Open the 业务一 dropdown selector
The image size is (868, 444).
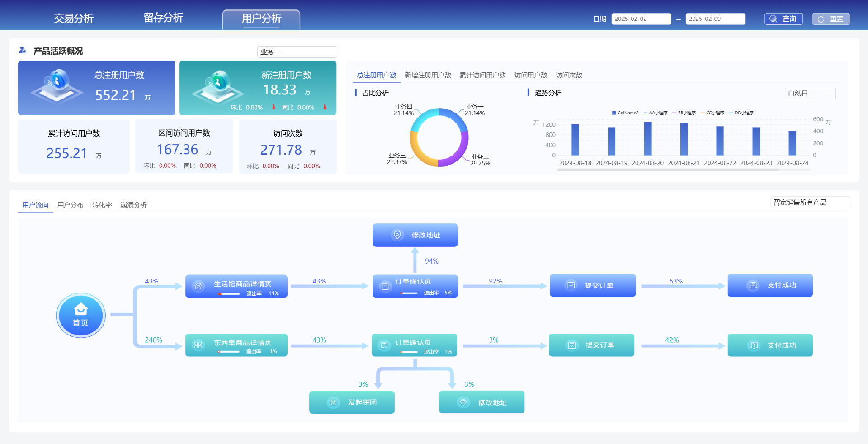(297, 52)
